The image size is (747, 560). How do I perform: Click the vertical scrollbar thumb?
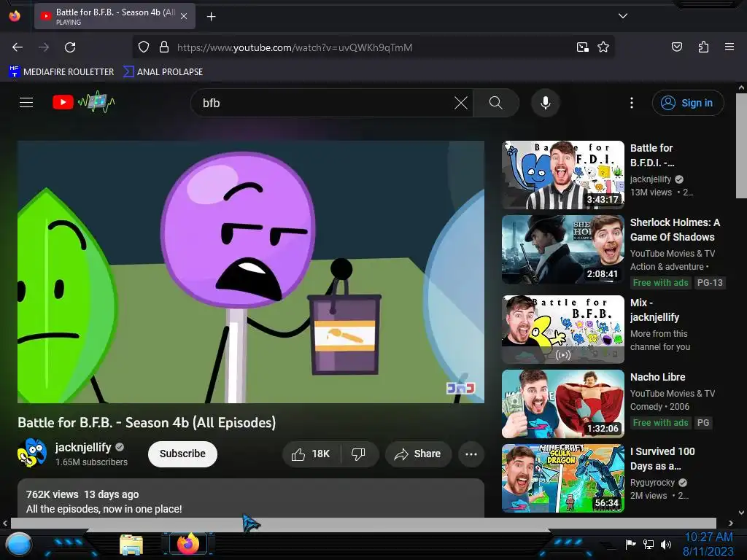click(741, 145)
